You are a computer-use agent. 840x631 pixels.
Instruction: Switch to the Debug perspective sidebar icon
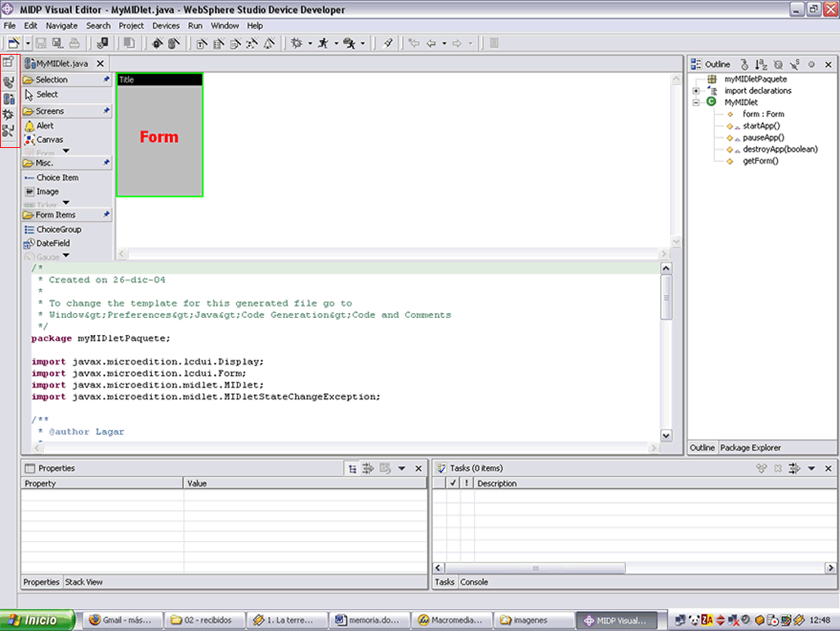coord(8,114)
